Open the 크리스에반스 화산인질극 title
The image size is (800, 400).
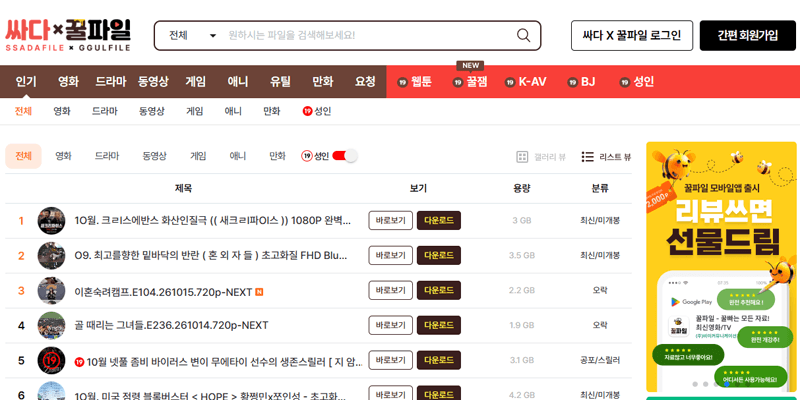click(x=212, y=221)
